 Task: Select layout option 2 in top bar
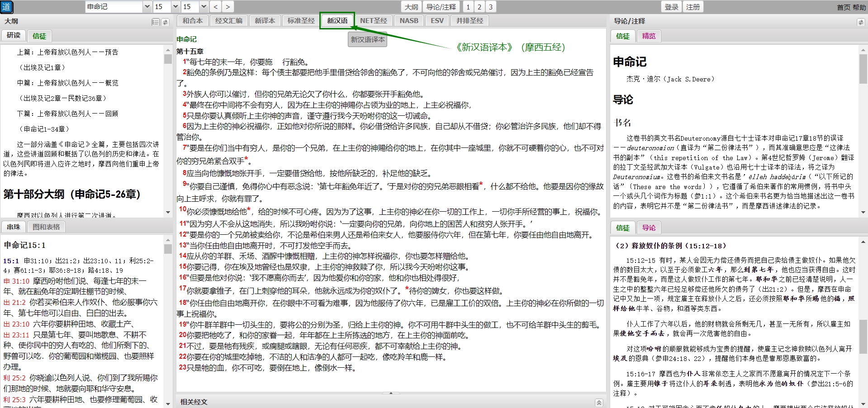[479, 7]
